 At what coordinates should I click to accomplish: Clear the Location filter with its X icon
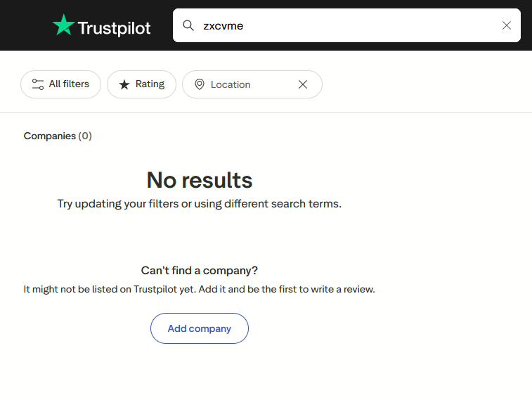click(303, 84)
